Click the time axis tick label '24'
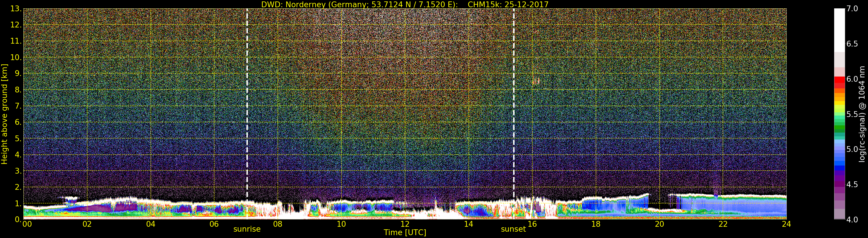This screenshot has width=868, height=238. click(786, 224)
